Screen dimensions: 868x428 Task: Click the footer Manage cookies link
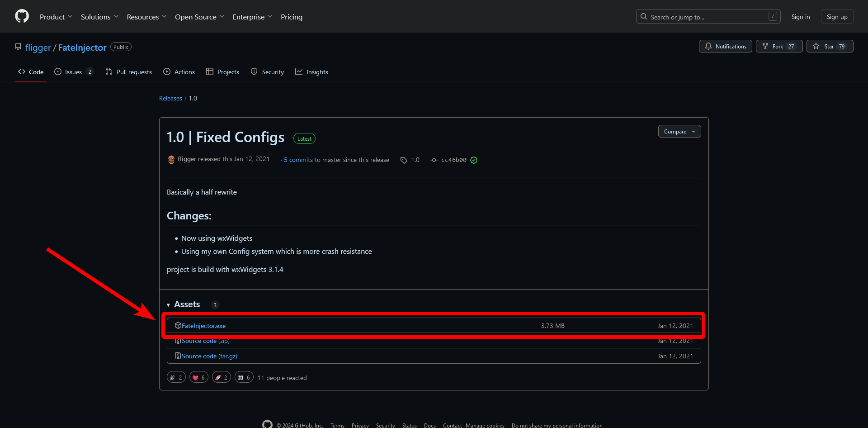point(485,425)
